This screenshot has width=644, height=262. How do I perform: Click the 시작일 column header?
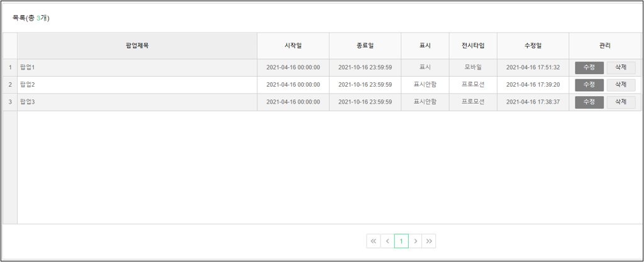(x=293, y=46)
